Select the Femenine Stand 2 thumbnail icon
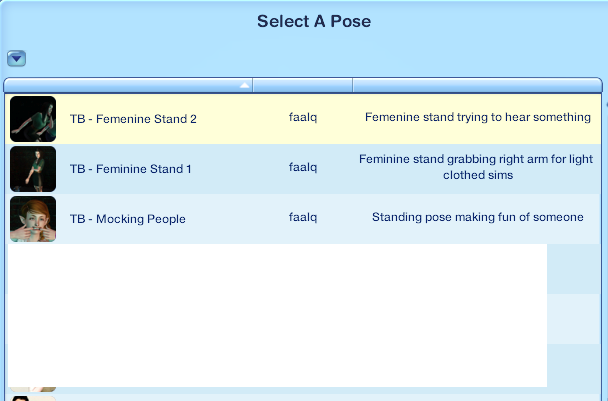This screenshot has width=608, height=401. (33, 119)
